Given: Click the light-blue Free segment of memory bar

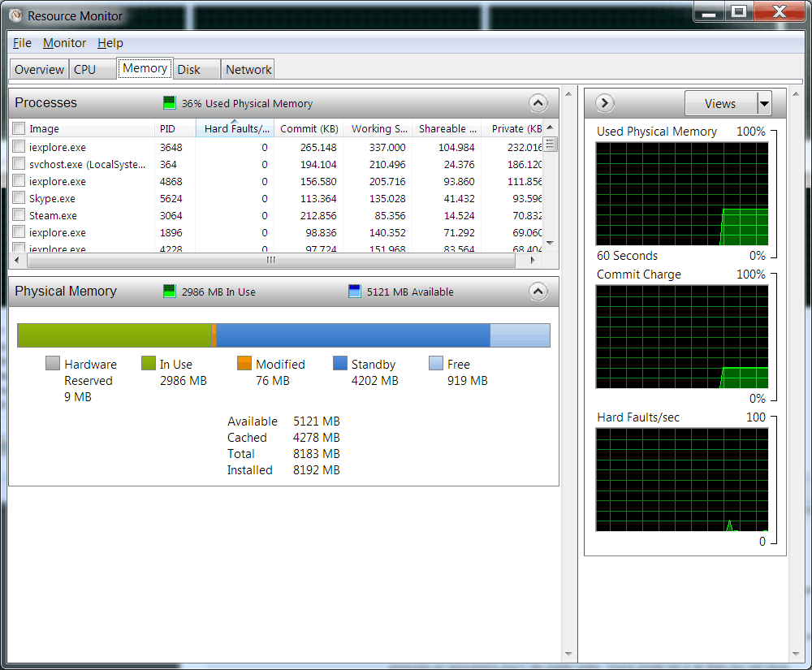Looking at the screenshot, I should 520,335.
